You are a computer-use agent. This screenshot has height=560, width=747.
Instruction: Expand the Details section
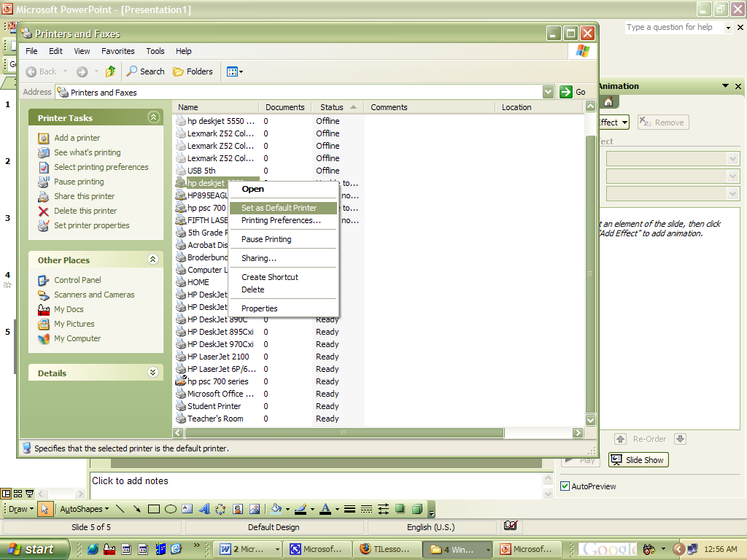(x=153, y=373)
